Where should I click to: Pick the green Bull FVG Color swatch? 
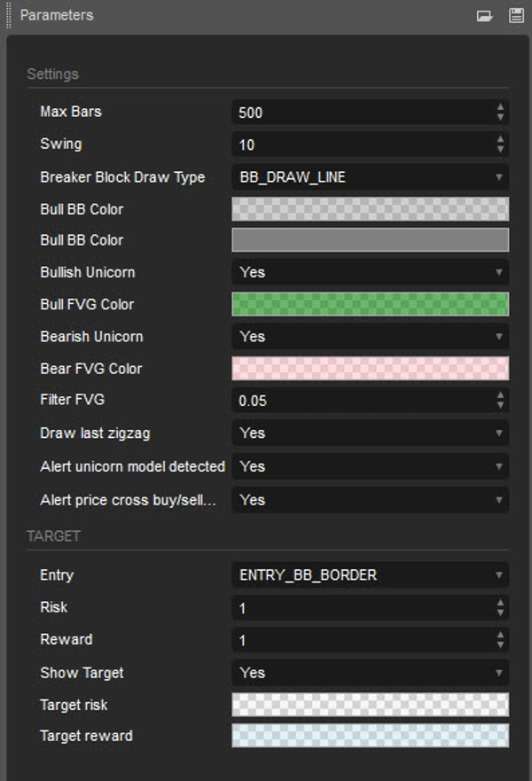[370, 304]
